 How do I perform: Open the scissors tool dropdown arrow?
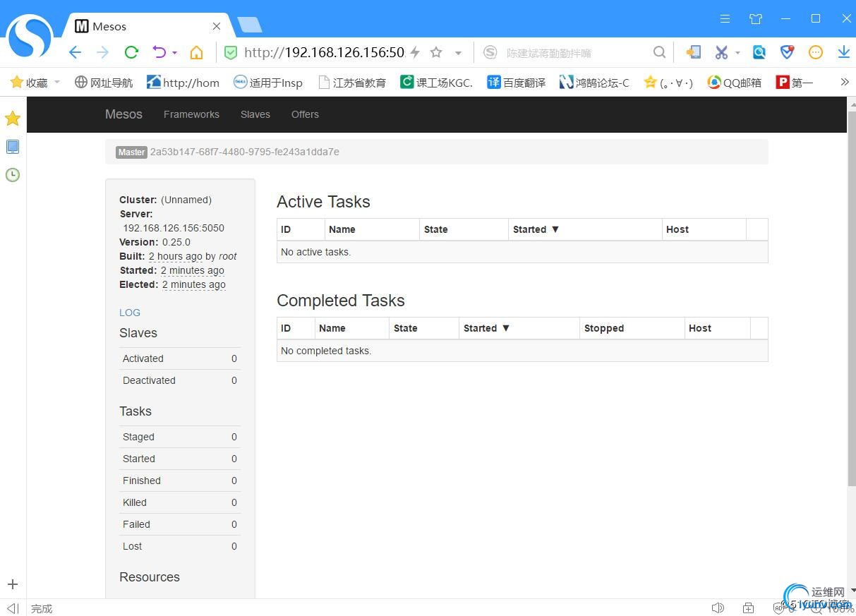[x=737, y=53]
